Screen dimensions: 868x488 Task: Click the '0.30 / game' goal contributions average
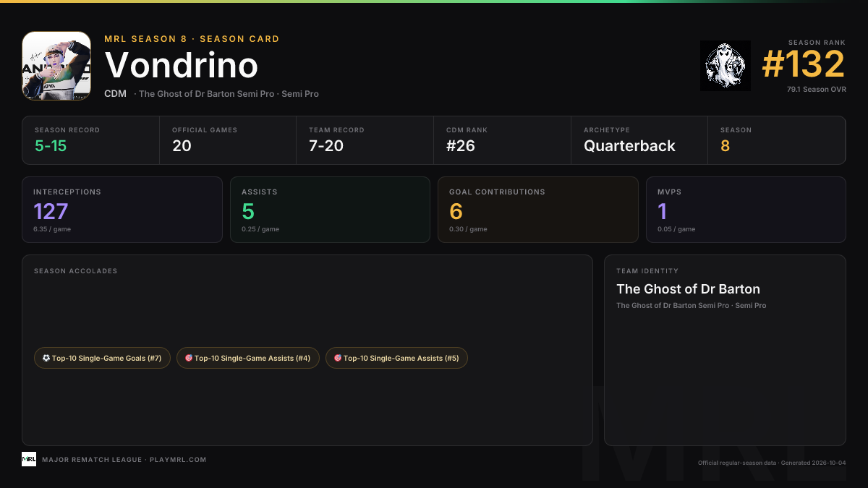(468, 229)
